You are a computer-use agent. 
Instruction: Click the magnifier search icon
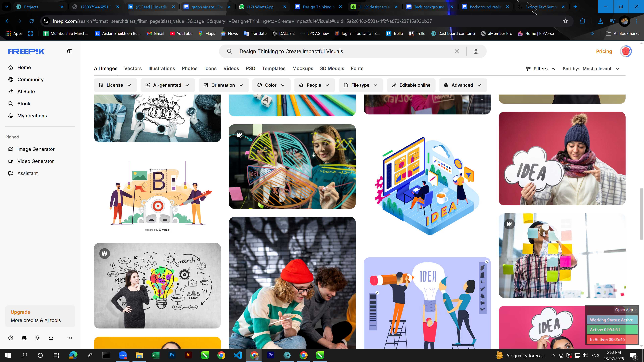(x=229, y=51)
